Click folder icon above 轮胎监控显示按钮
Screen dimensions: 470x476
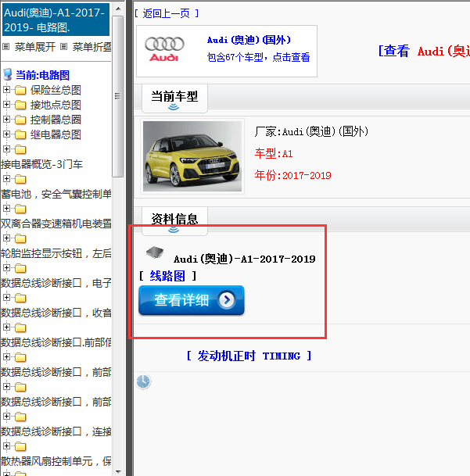point(20,238)
